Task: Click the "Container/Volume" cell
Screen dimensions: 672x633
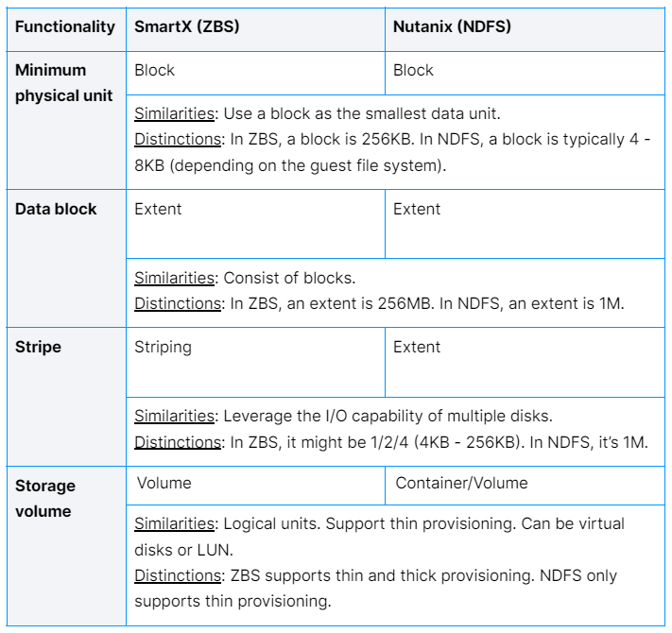Action: point(461,483)
